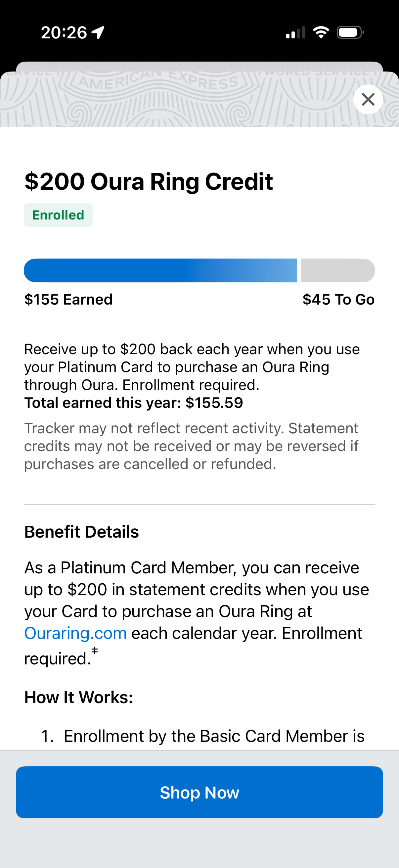Tap the $200 Oura Ring Credit title
Screen dimensions: 399x868
[x=149, y=182]
